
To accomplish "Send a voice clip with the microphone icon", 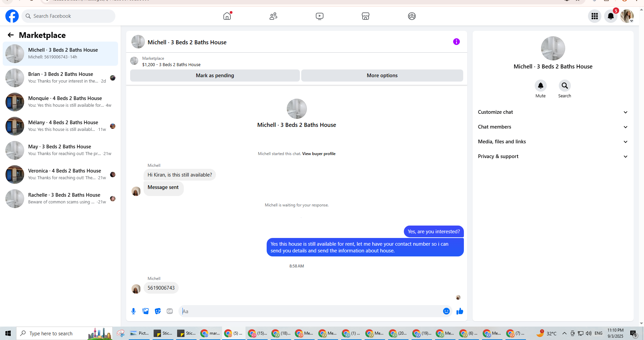I will [133, 311].
